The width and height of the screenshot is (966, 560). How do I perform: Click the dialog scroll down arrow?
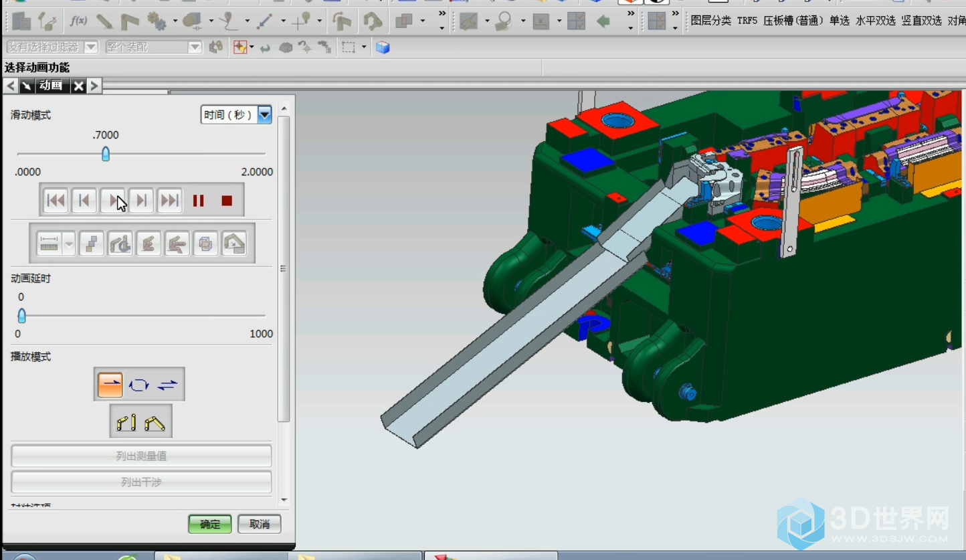[x=284, y=500]
